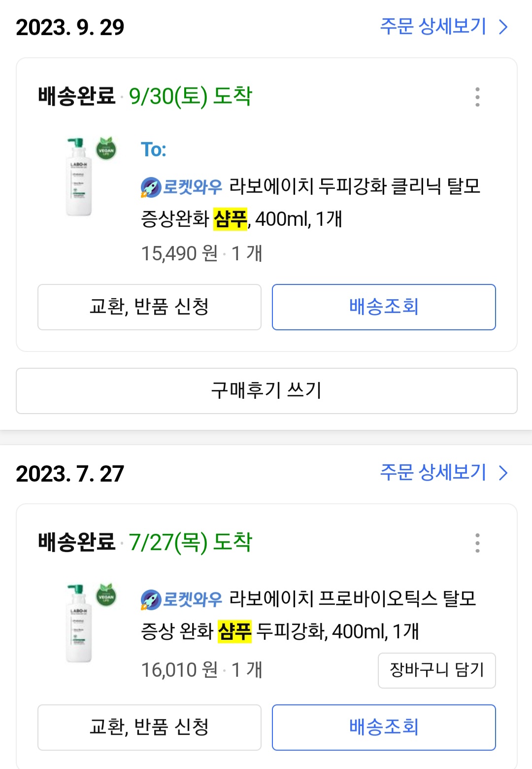Track delivery with 배송조회 for September order
This screenshot has width=532, height=769.
[384, 307]
